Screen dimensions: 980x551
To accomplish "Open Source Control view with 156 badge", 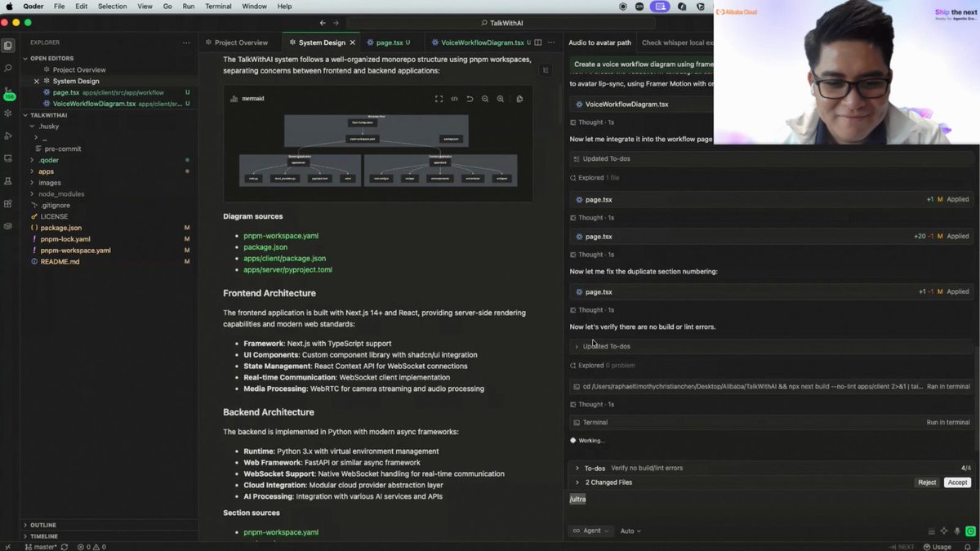I will pyautogui.click(x=8, y=92).
